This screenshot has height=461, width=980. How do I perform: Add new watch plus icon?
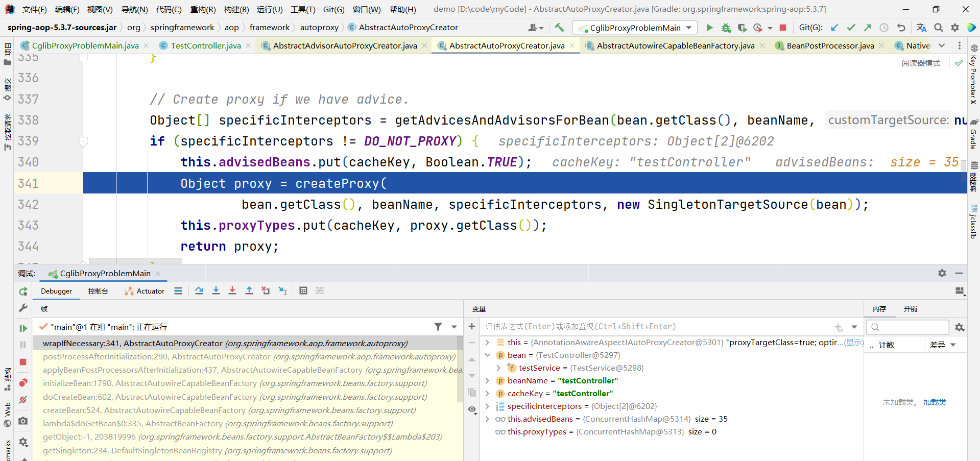click(472, 326)
